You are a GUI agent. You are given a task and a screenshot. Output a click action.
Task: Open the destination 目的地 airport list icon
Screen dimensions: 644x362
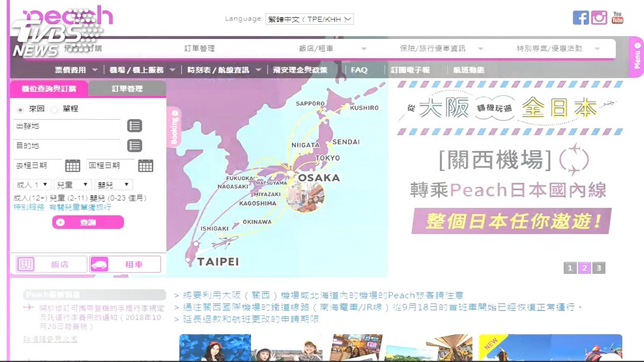point(135,145)
